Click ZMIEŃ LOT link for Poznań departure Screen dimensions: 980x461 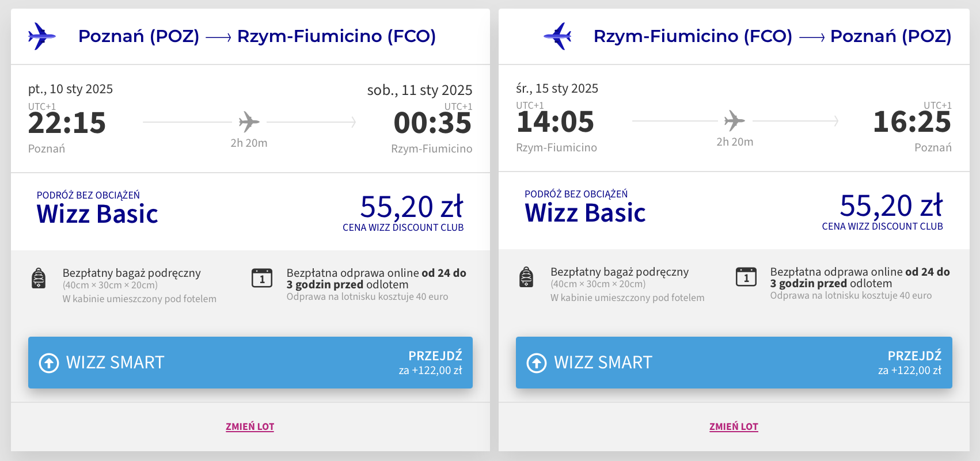pos(250,426)
